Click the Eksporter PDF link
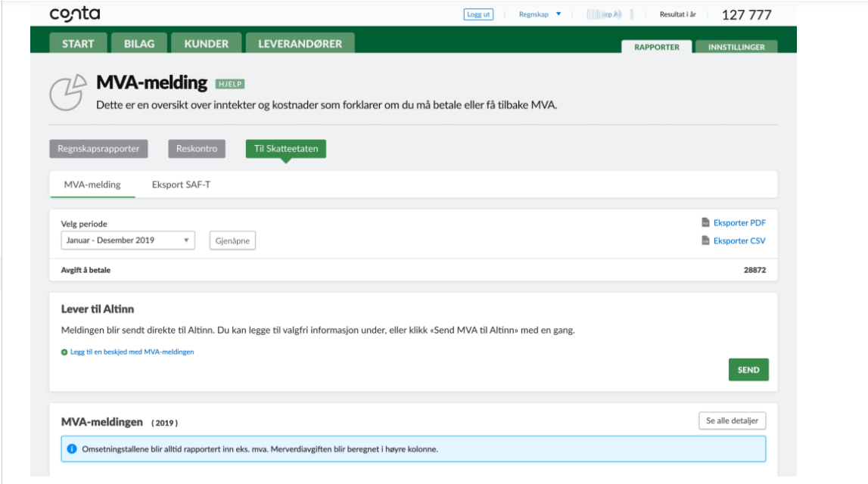This screenshot has width=868, height=484. (x=739, y=223)
